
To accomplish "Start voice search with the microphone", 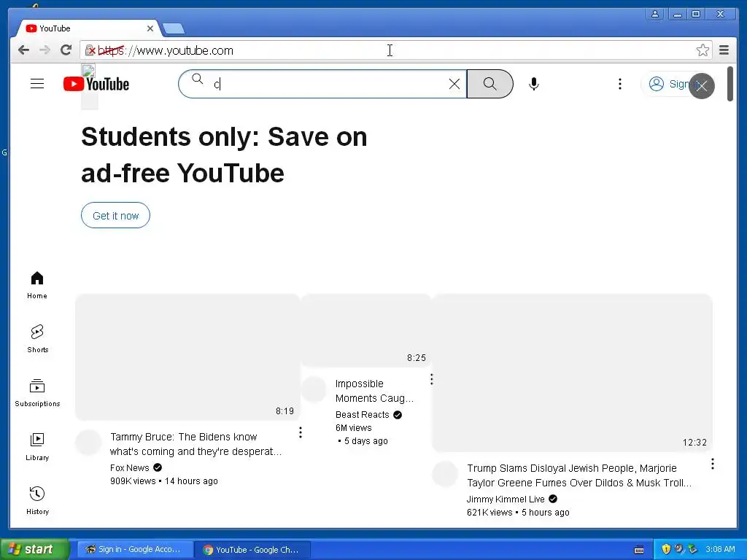I will [x=534, y=85].
